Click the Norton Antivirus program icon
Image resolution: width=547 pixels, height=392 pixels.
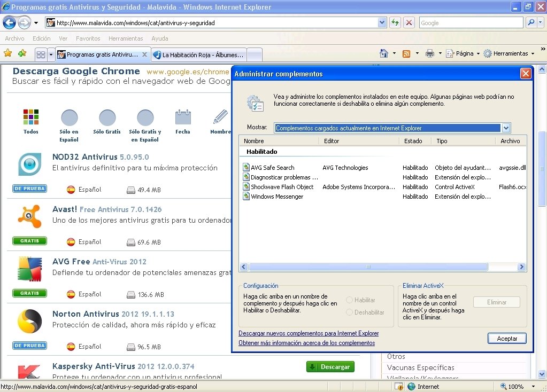tap(29, 321)
